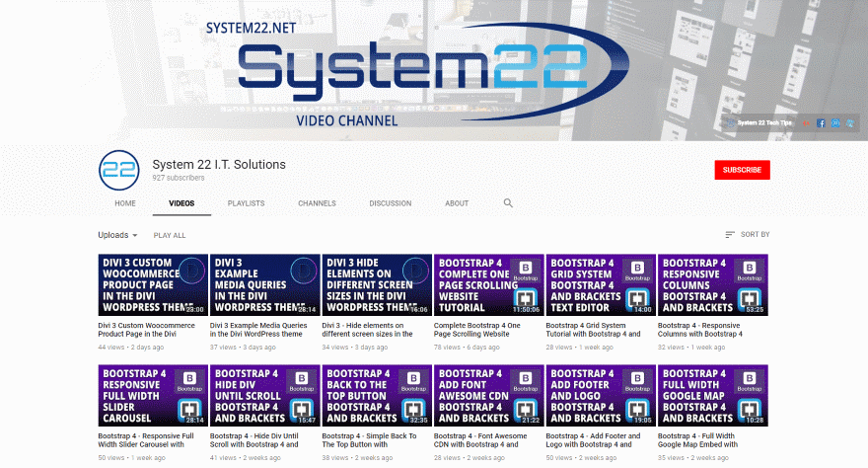This screenshot has width=868, height=468.
Task: Open Bootstrap 4 Grid System thumbnail
Action: [x=601, y=284]
